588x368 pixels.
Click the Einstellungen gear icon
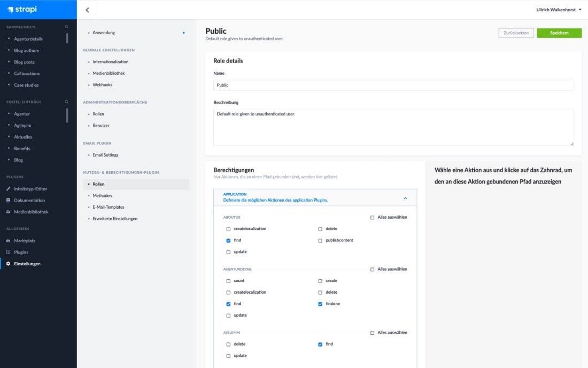click(7, 263)
